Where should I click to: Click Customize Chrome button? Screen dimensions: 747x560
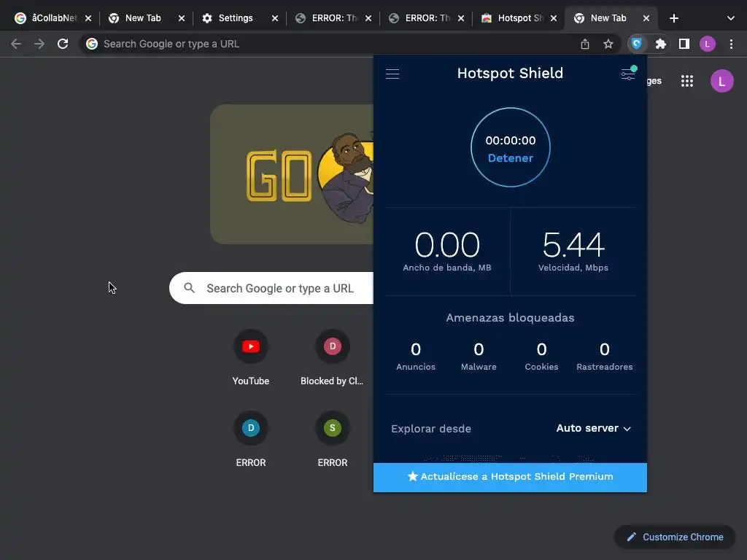(x=675, y=537)
